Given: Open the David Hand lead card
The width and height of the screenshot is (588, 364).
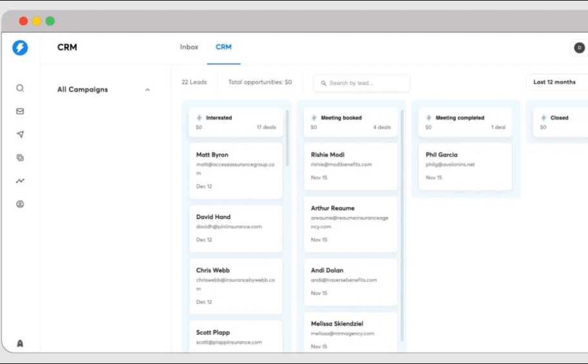Looking at the screenshot, I should coord(236,228).
